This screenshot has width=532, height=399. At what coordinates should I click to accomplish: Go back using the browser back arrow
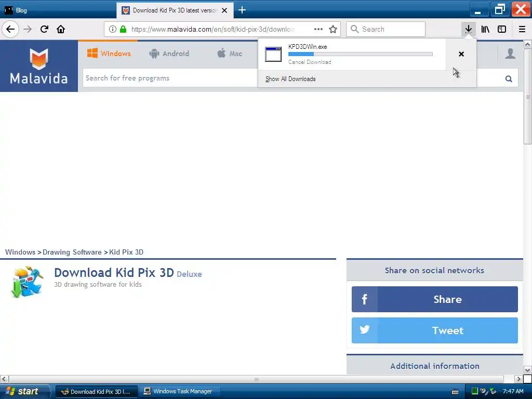click(x=10, y=29)
